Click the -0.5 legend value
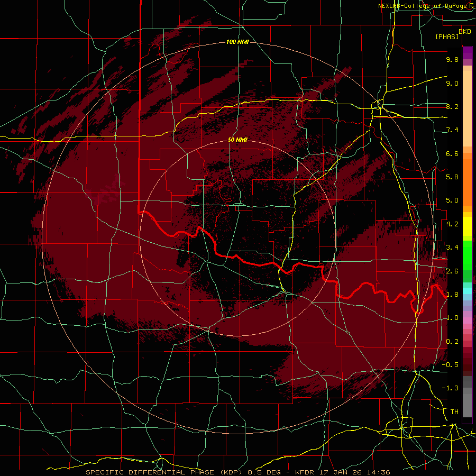The width and height of the screenshot is (476, 476). tap(451, 365)
